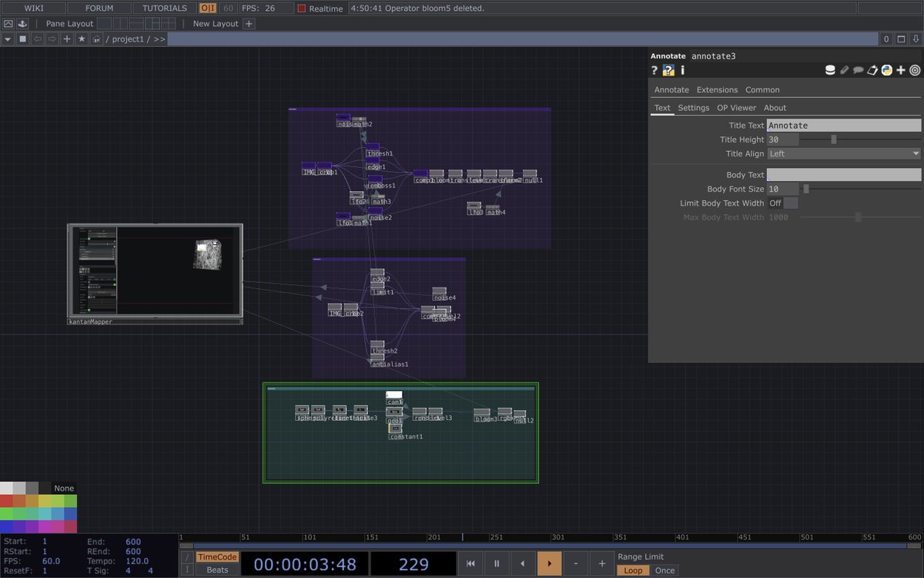Viewport: 924px width, 578px height.
Task: Open the Python help icon for annotate3
Action: (x=668, y=70)
